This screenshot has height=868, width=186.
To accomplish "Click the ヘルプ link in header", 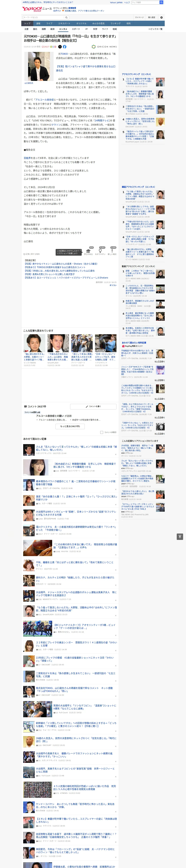I will coord(127,2).
